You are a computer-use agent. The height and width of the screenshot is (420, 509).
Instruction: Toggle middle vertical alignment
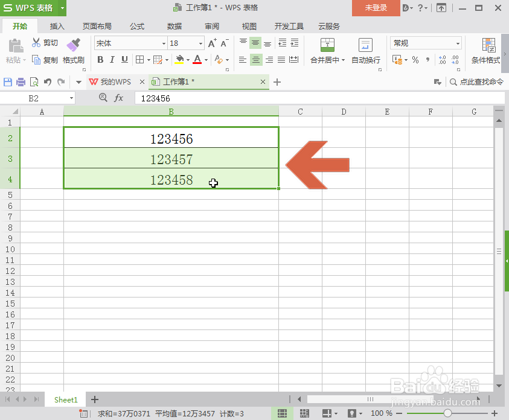coord(255,43)
